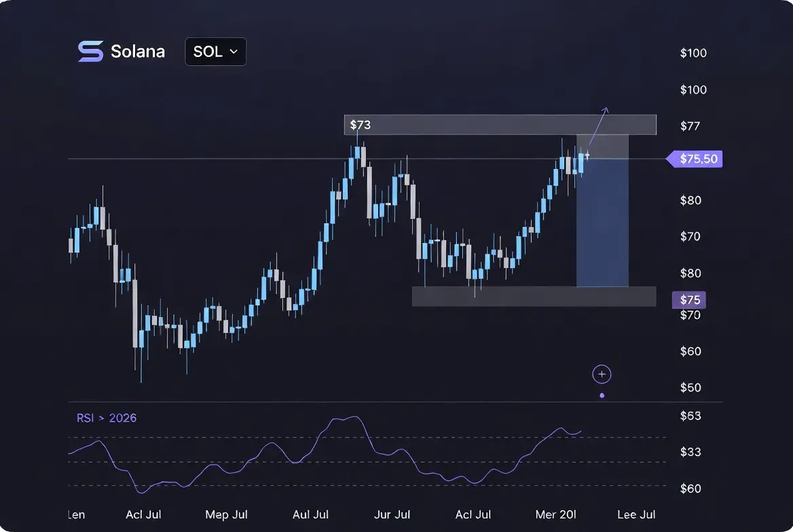
Task: Click the Acl Jul label after Len
Action: click(143, 514)
